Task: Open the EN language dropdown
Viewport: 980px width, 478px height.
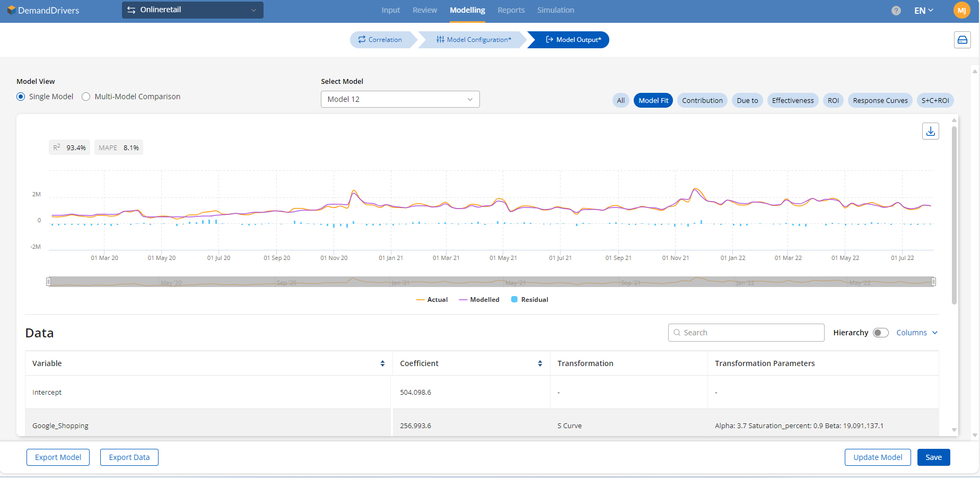Action: (x=924, y=11)
